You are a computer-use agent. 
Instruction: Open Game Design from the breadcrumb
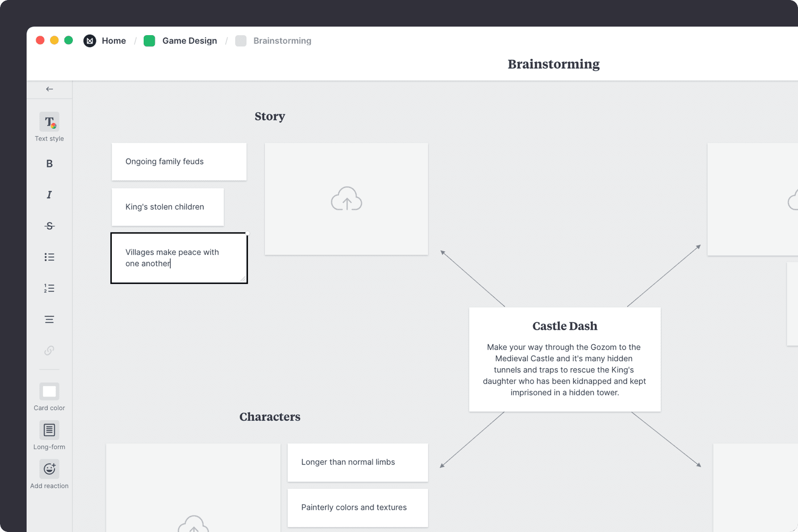click(x=189, y=40)
